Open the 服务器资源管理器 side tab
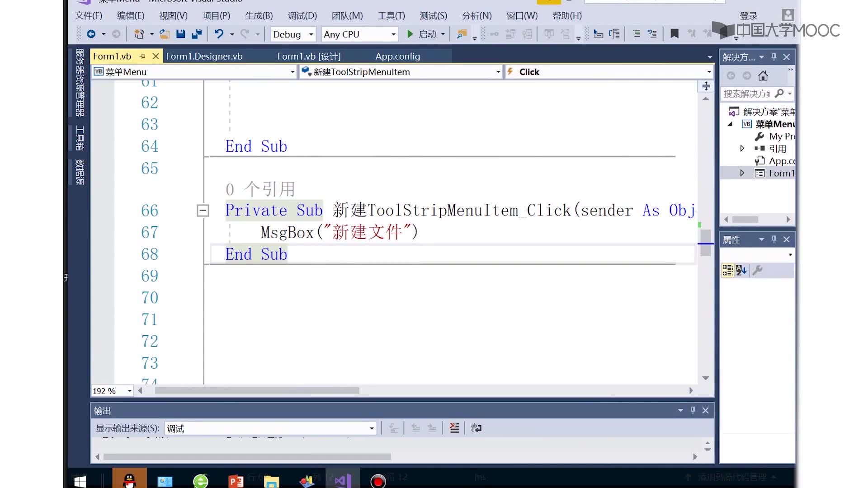The height and width of the screenshot is (488, 868). (80, 82)
